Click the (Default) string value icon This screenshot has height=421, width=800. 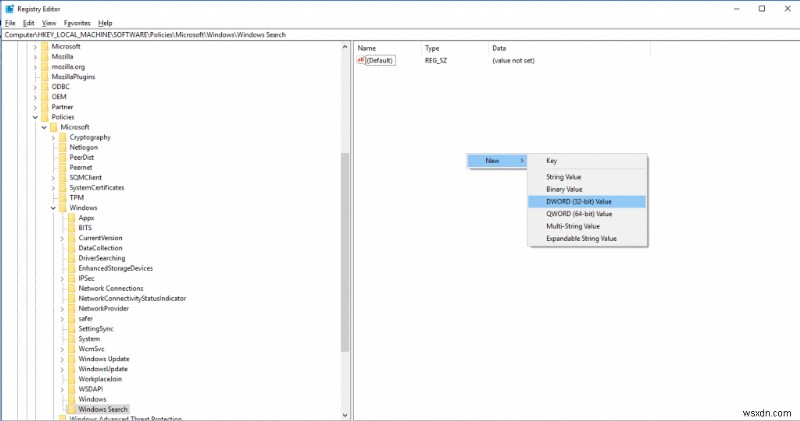pyautogui.click(x=361, y=60)
